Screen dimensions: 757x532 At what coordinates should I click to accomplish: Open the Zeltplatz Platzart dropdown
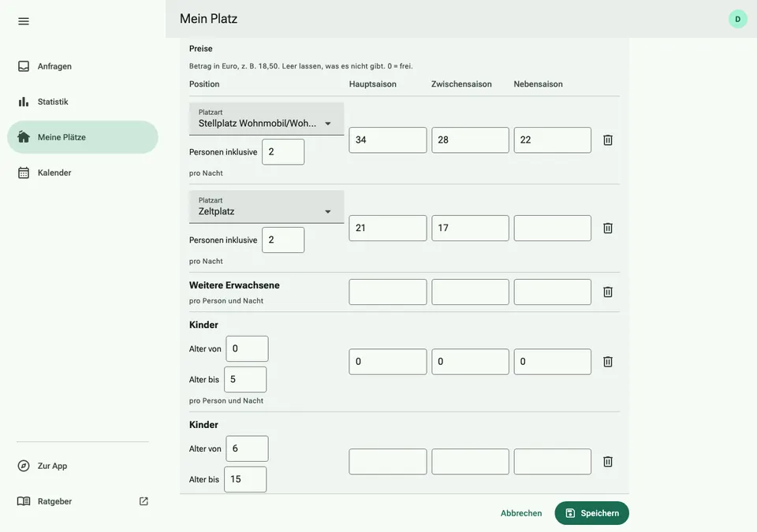click(267, 206)
